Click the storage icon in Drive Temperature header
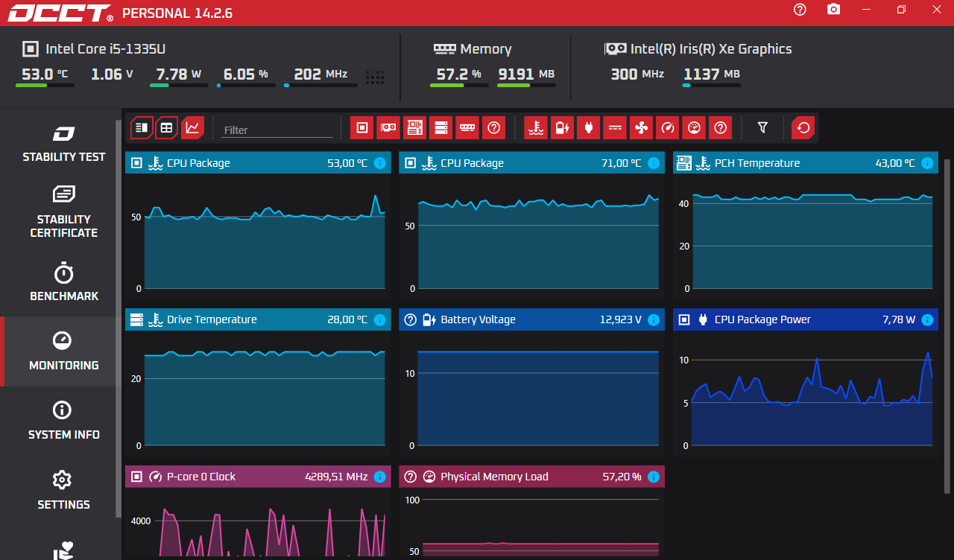The height and width of the screenshot is (560, 954). (x=136, y=319)
